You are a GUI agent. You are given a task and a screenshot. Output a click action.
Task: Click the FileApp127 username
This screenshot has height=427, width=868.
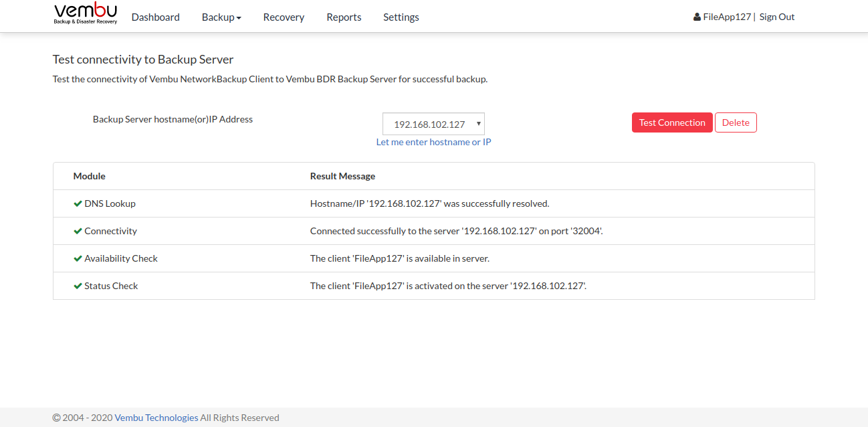[x=727, y=17]
